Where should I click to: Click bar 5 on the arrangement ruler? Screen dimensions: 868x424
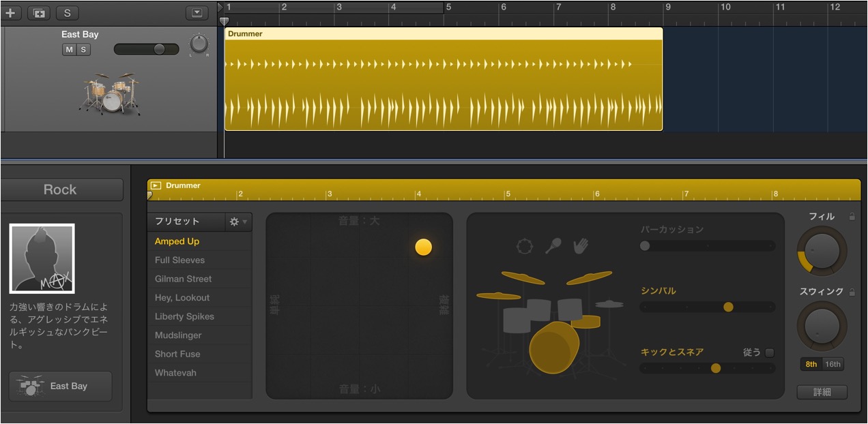click(x=448, y=7)
